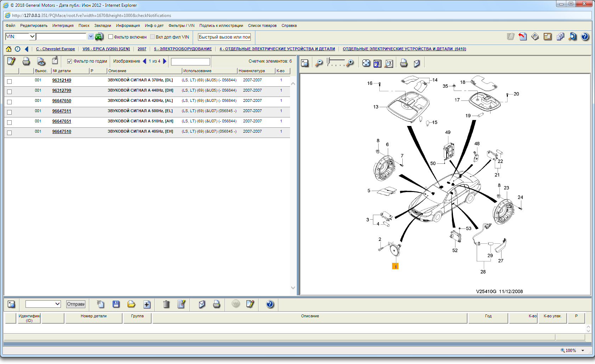The image size is (595, 364).
Task: Tick checkbox for part 96647511
Action: (10, 112)
